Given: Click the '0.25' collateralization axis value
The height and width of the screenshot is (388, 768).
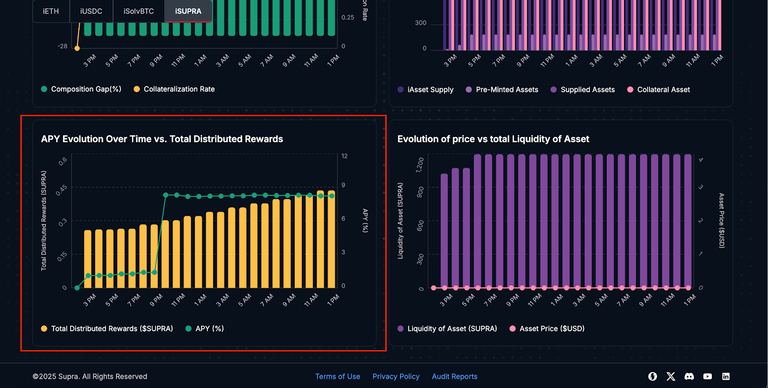Looking at the screenshot, I should (347, 18).
